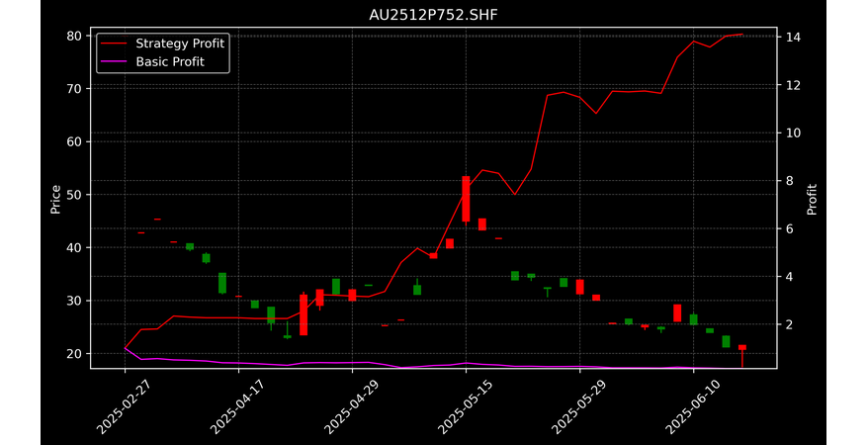Click the 6 tick on the Profit axis

click(x=789, y=228)
